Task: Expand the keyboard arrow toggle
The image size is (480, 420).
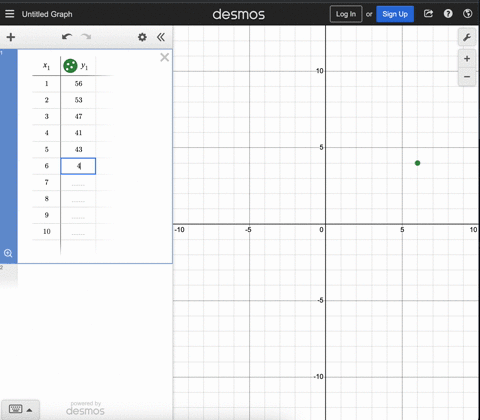Action: coord(29,410)
